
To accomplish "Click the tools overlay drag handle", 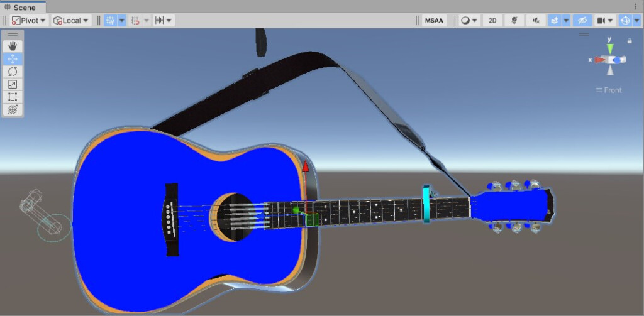I will [x=13, y=35].
